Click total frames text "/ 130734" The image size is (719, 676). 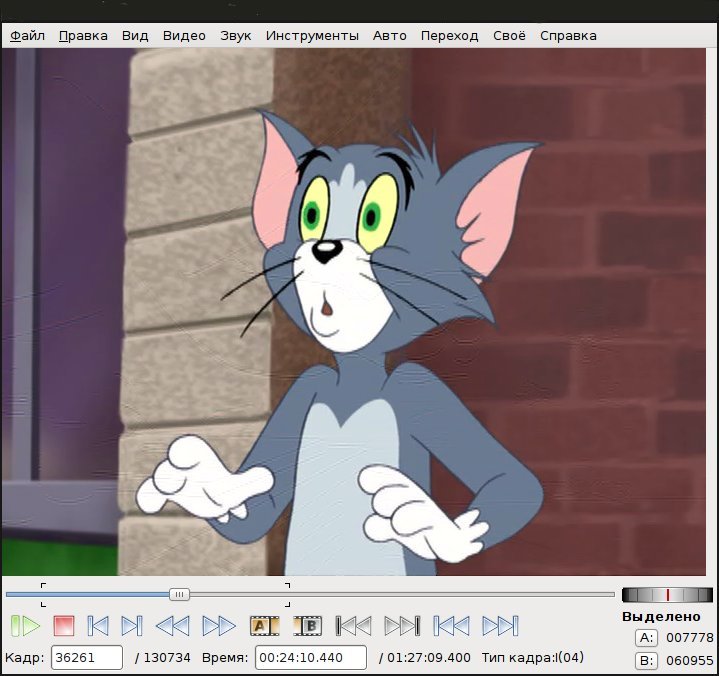click(162, 657)
